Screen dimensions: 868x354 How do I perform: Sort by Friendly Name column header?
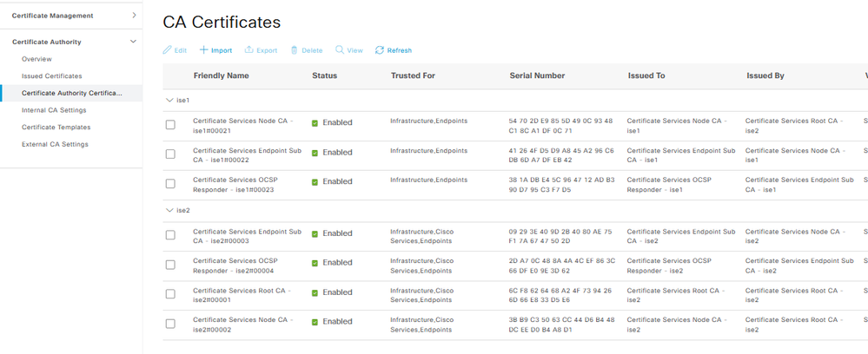coord(221,75)
